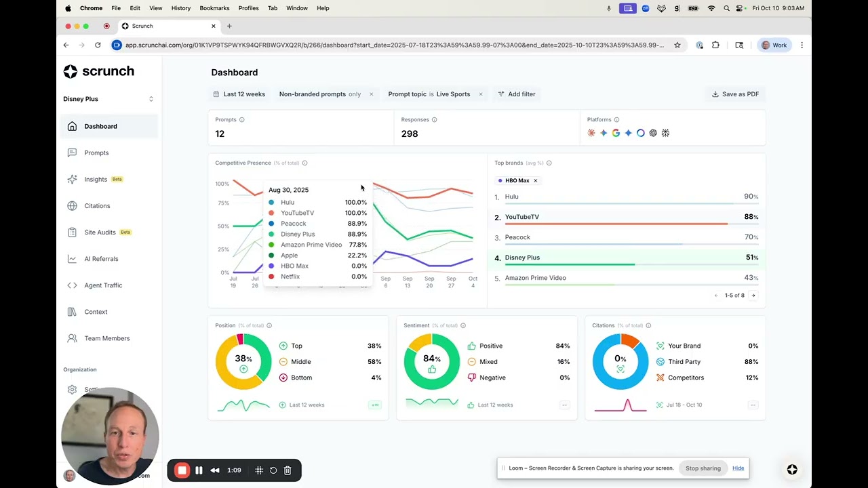This screenshot has height=488, width=868.
Task: Restart the Loom recording
Action: click(273, 470)
